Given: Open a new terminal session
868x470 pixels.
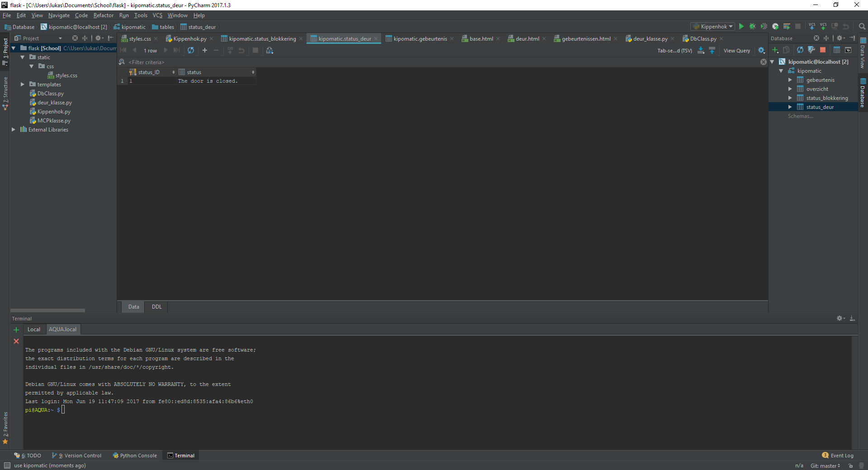Looking at the screenshot, I should click(x=16, y=330).
